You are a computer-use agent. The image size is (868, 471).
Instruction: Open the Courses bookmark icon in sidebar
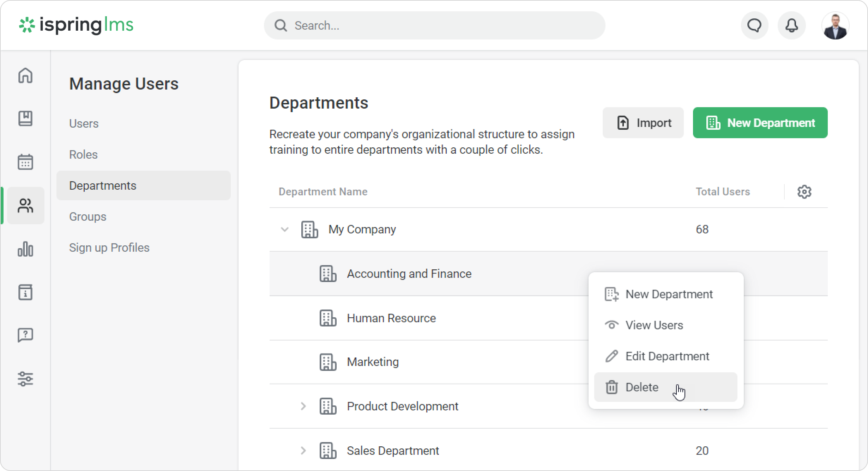point(25,118)
